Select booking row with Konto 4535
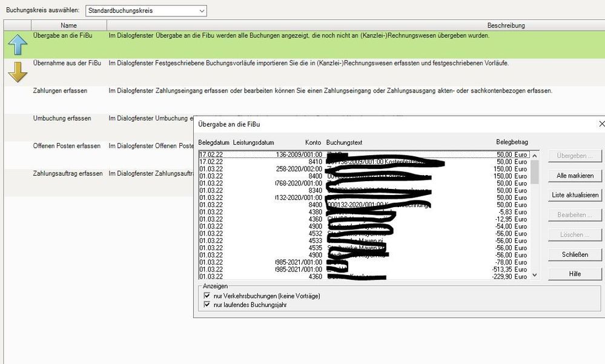 (364, 248)
